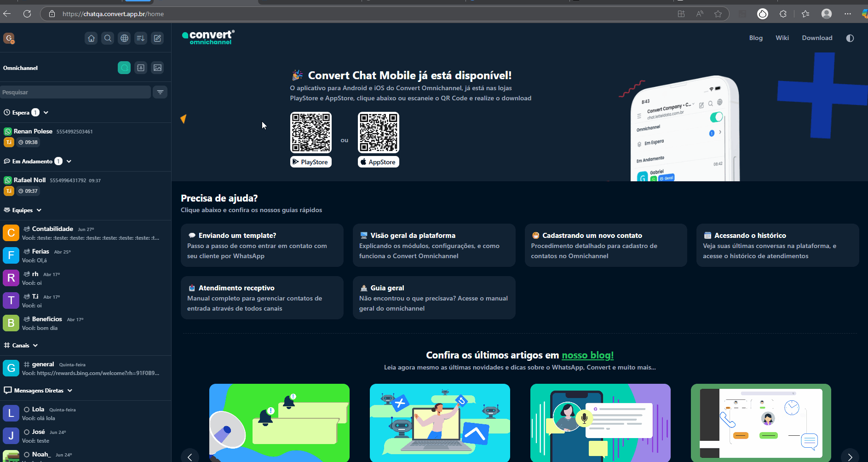Click the compose new message icon
868x462 pixels.
pyautogui.click(x=157, y=38)
